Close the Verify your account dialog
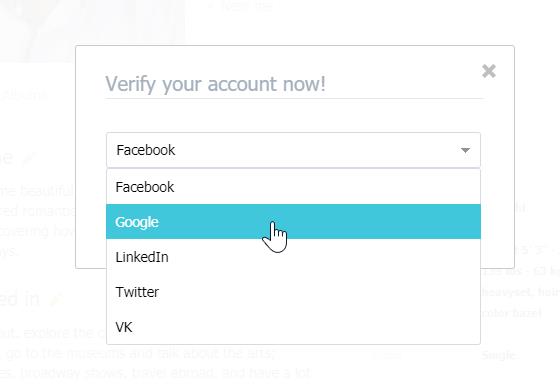Screen dimensions: 560x391 point(489,71)
